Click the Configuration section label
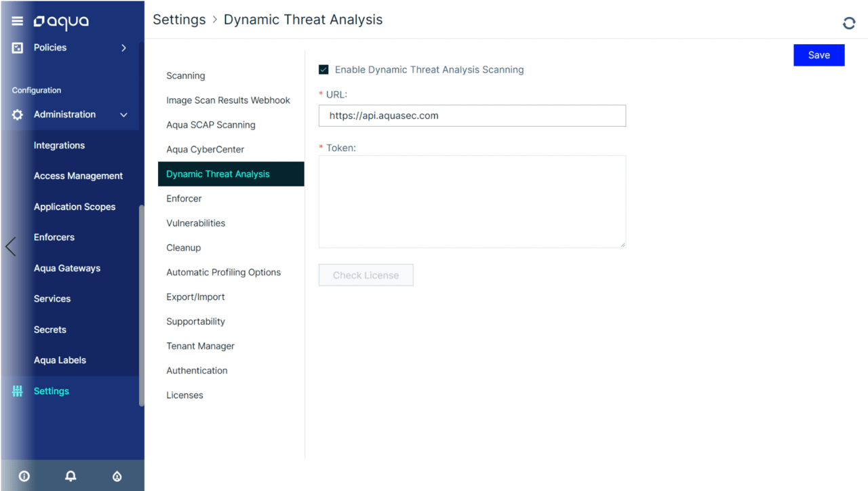 (x=37, y=90)
